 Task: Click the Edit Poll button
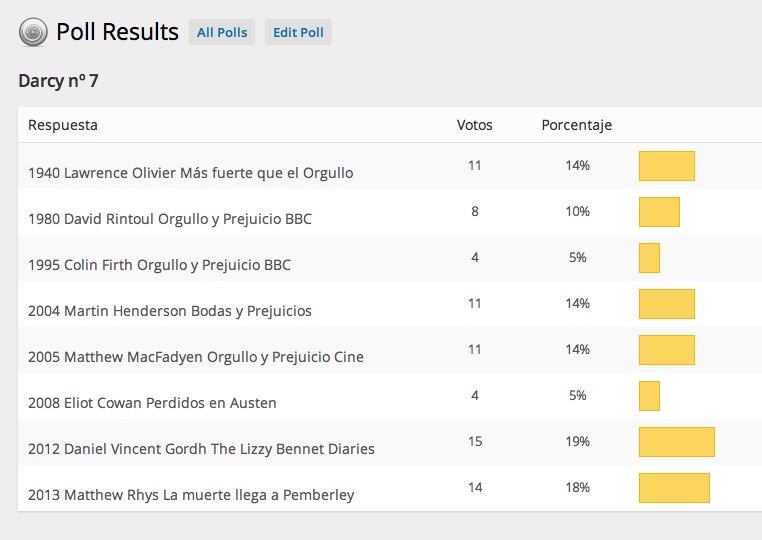(x=298, y=32)
